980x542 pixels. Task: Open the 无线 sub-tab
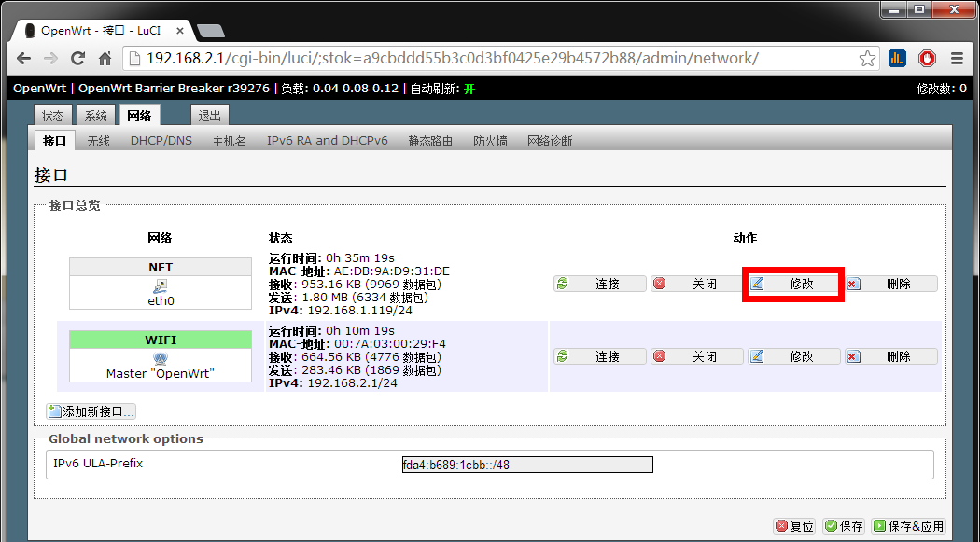[98, 141]
